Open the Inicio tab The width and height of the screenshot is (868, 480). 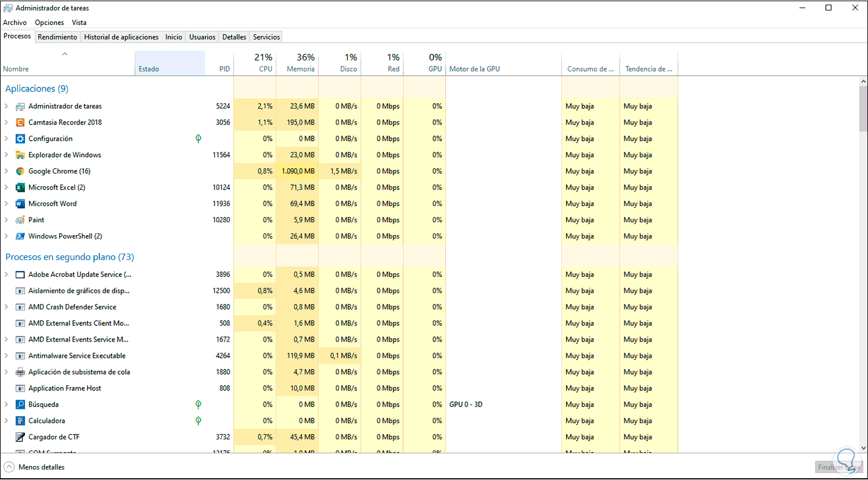click(173, 37)
